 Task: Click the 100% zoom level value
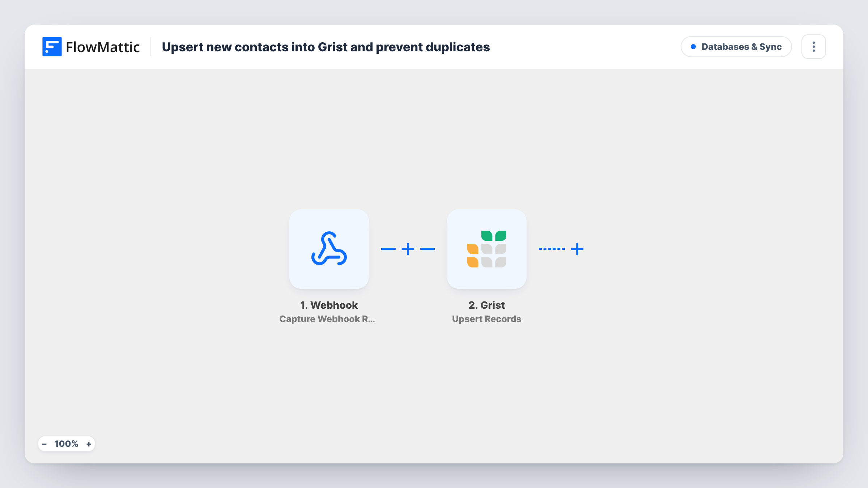tap(66, 444)
